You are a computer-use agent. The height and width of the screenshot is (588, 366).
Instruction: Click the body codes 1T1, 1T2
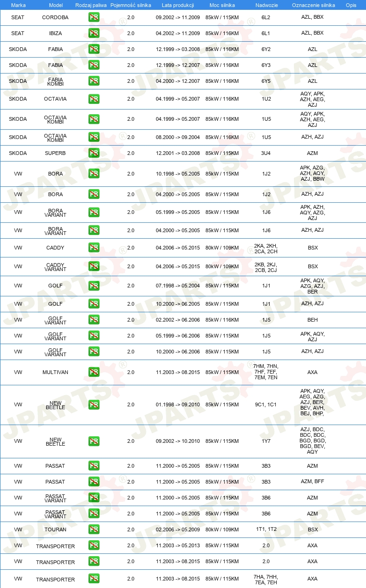(266, 529)
